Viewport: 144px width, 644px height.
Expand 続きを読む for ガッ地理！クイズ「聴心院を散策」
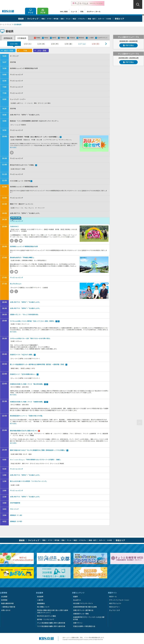[13, 395]
